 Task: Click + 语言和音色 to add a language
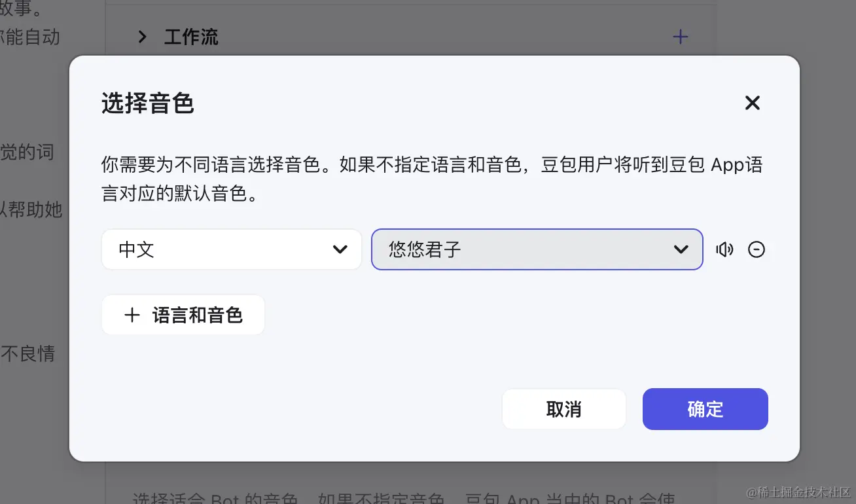point(183,315)
